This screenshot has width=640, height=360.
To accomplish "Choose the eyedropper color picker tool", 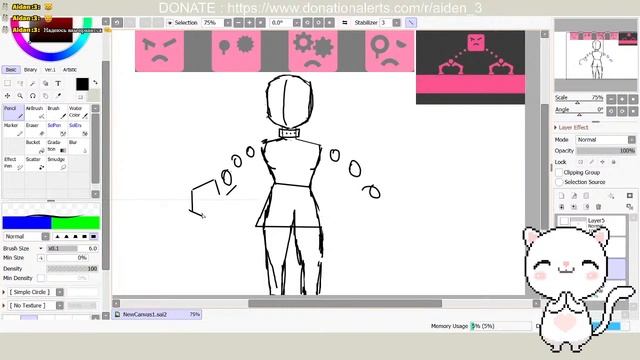I will coord(58,96).
